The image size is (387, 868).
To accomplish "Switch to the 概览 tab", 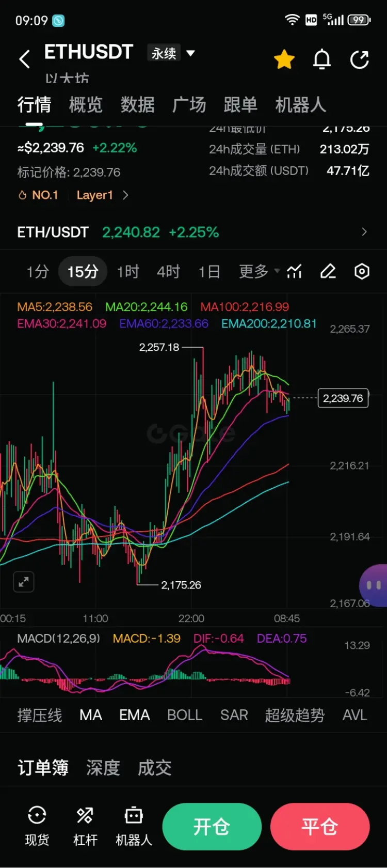I will click(86, 105).
